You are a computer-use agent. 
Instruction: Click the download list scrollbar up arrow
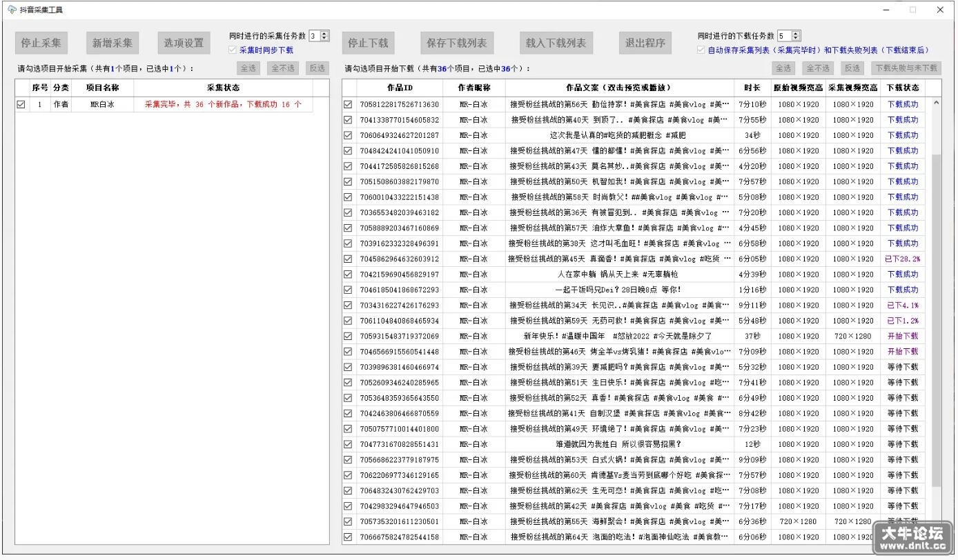coord(937,103)
